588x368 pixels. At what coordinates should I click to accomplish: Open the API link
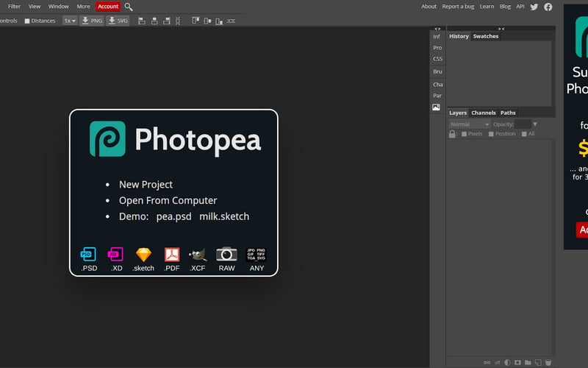coord(520,7)
